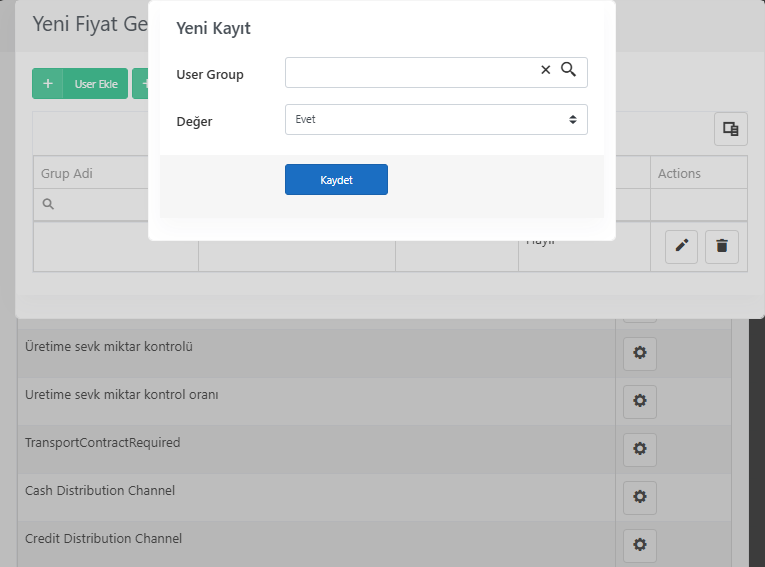Delete the row using trash icon
The image size is (765, 567).
click(722, 246)
